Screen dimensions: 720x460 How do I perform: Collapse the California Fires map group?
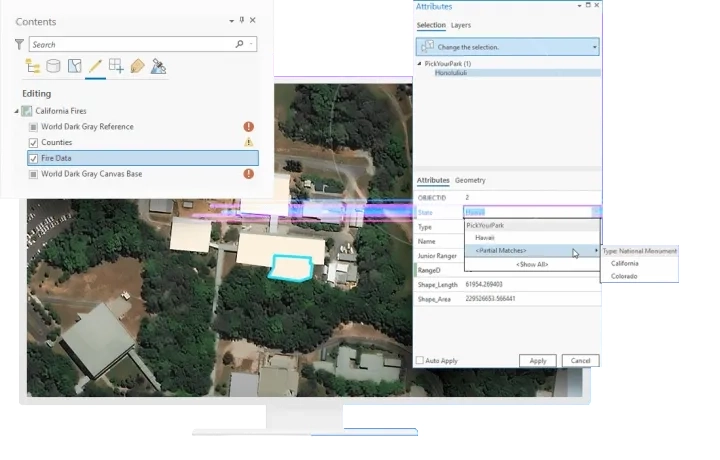(17, 111)
